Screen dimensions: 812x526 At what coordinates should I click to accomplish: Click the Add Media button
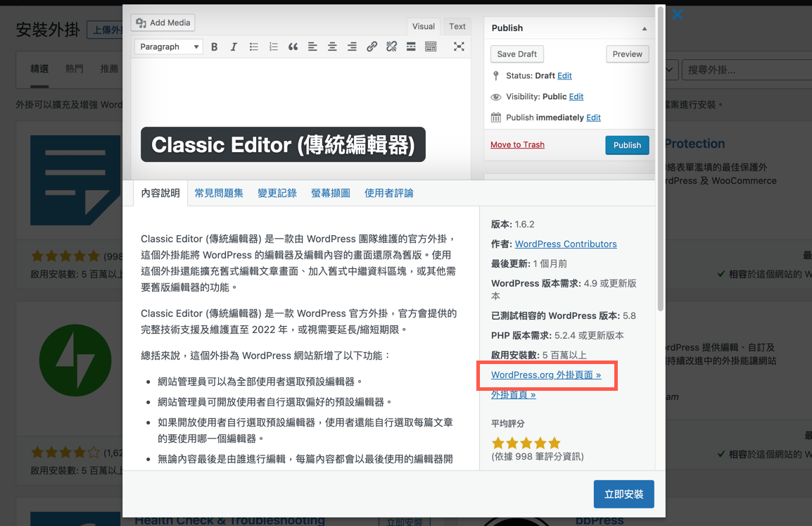coord(163,23)
